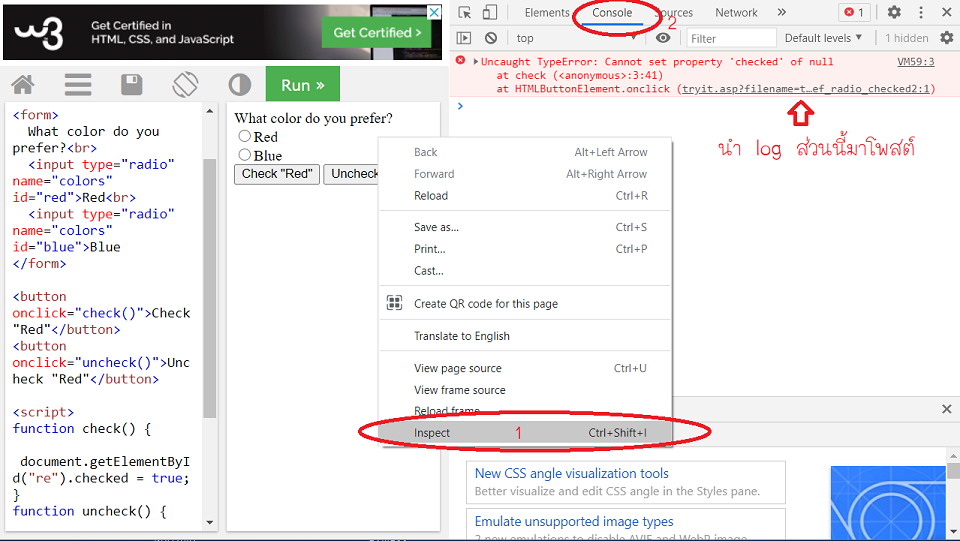Toggle the live expression eye icon

[663, 38]
